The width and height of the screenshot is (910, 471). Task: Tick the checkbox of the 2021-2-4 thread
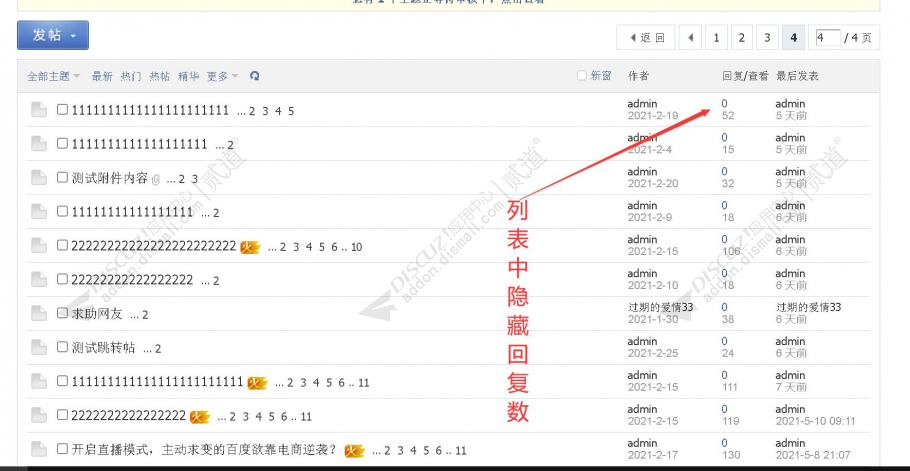[62, 143]
